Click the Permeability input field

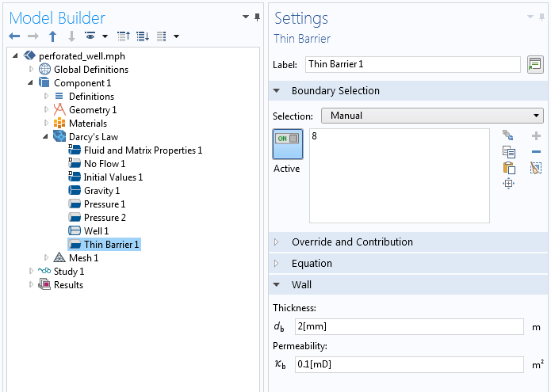(408, 364)
